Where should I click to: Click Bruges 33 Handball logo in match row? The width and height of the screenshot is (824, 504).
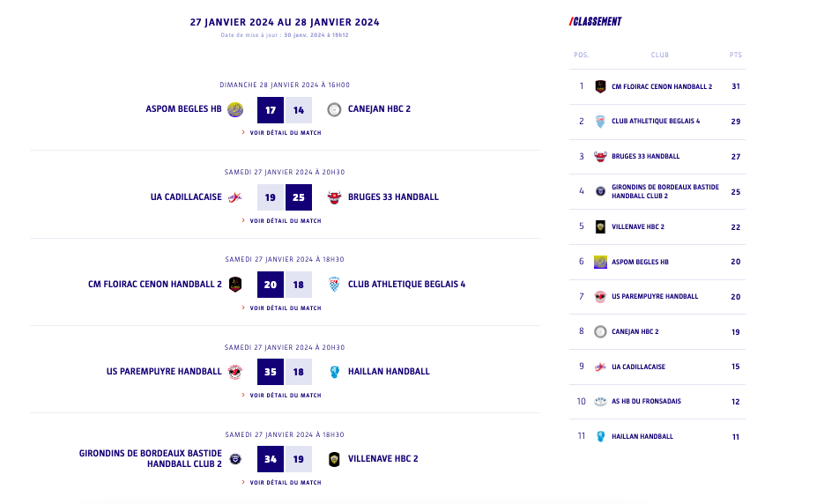(334, 197)
